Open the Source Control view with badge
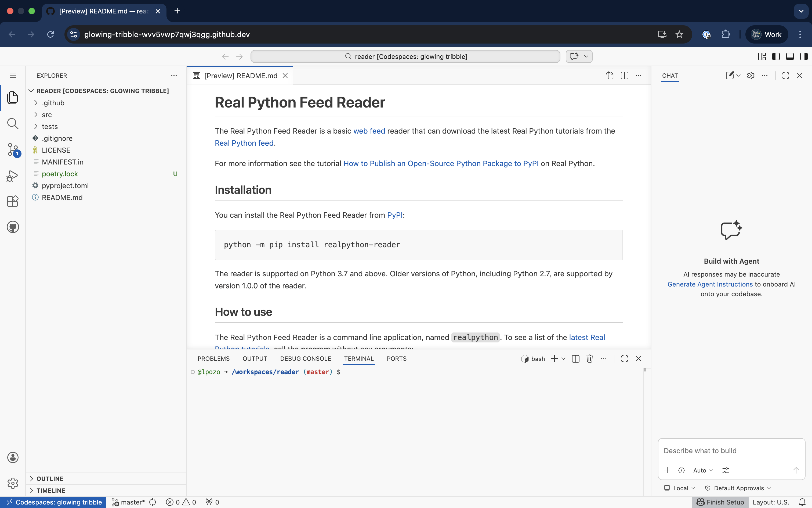This screenshot has width=812, height=508. (x=13, y=150)
